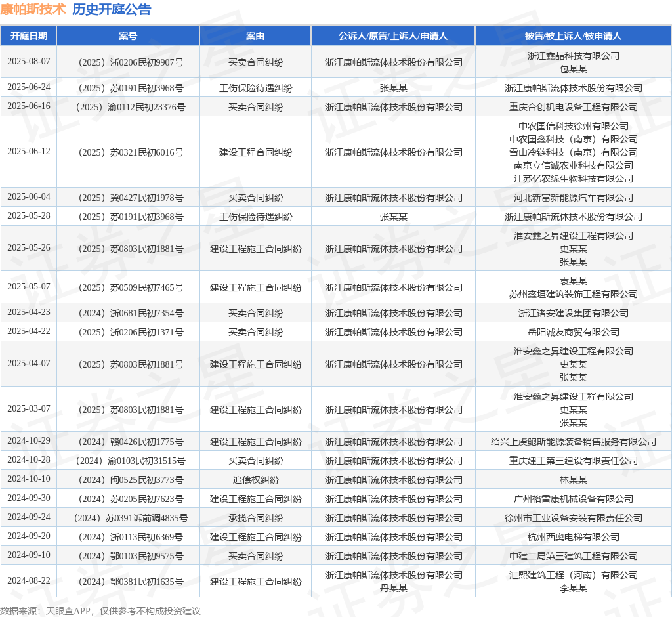The width and height of the screenshot is (672, 617).
Task: Click defendant 杭州西奥电梯有限公司
Action: [x=574, y=537]
